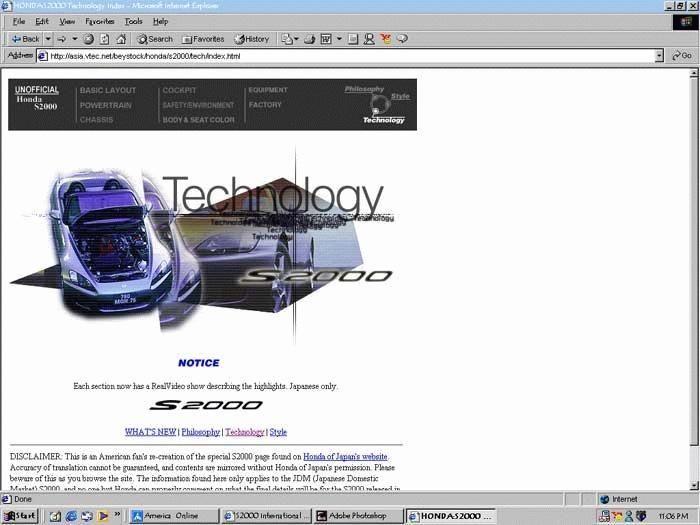Expand the Mail button dropdown
The height and width of the screenshot is (525, 700).
tap(297, 39)
